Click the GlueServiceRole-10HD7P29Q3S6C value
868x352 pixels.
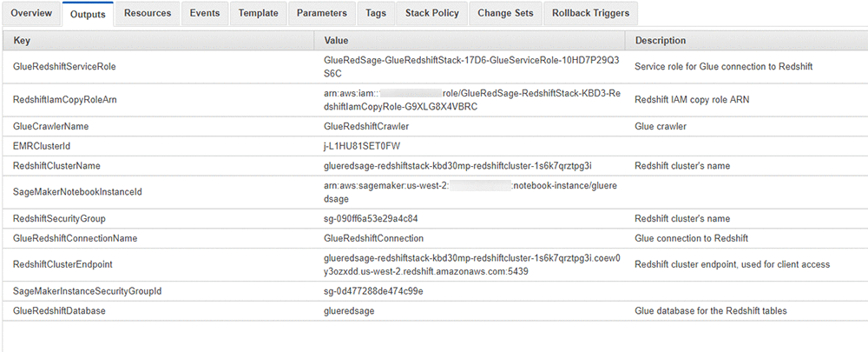tap(471, 67)
